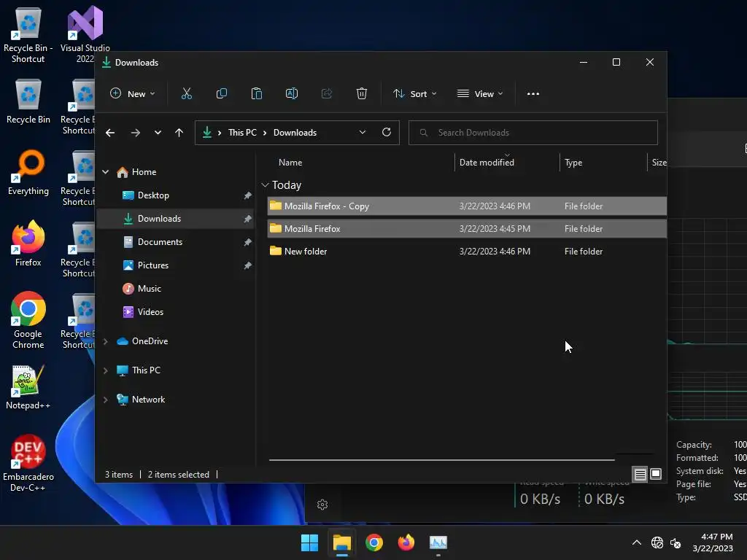Go up one level with up arrow

click(x=179, y=133)
